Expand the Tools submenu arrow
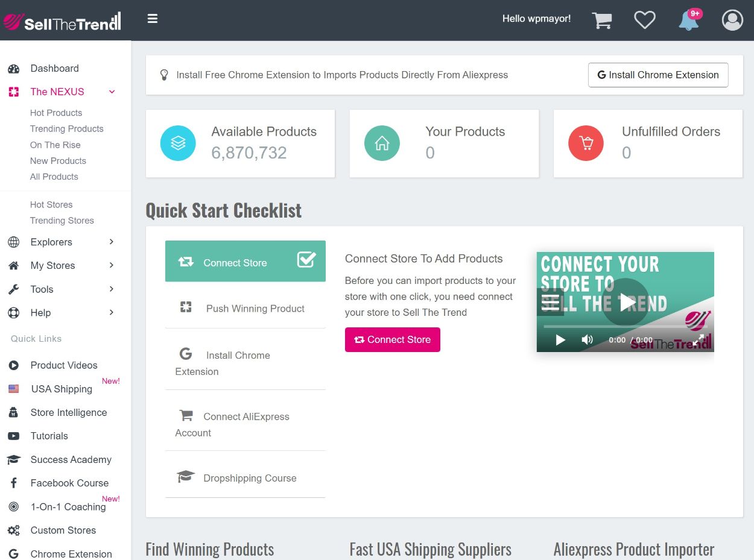Screen dimensions: 754x560 tap(112, 289)
